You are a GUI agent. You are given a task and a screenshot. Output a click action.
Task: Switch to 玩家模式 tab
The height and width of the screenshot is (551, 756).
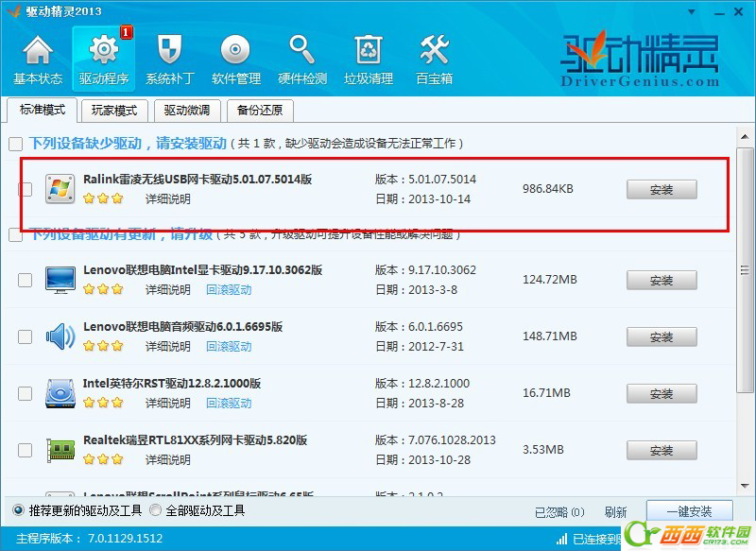click(114, 111)
